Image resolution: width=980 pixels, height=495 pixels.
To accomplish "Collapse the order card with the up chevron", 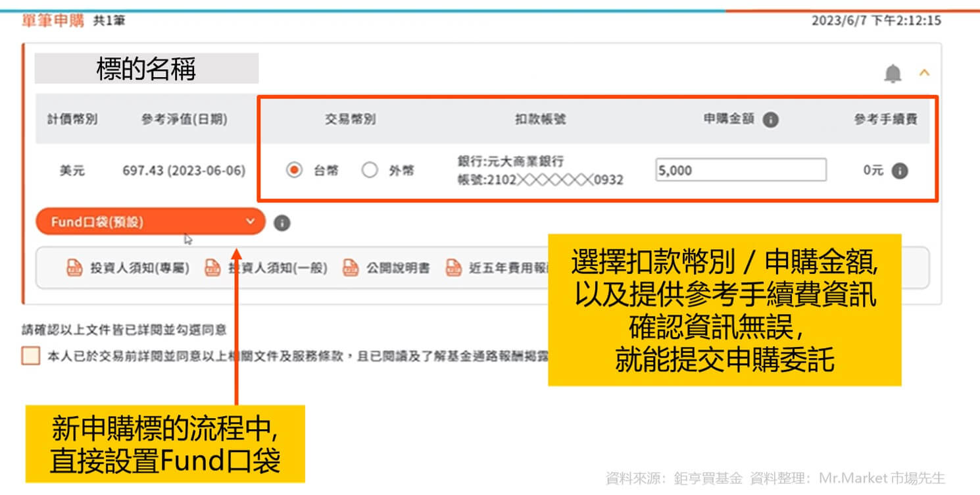I will (x=924, y=73).
